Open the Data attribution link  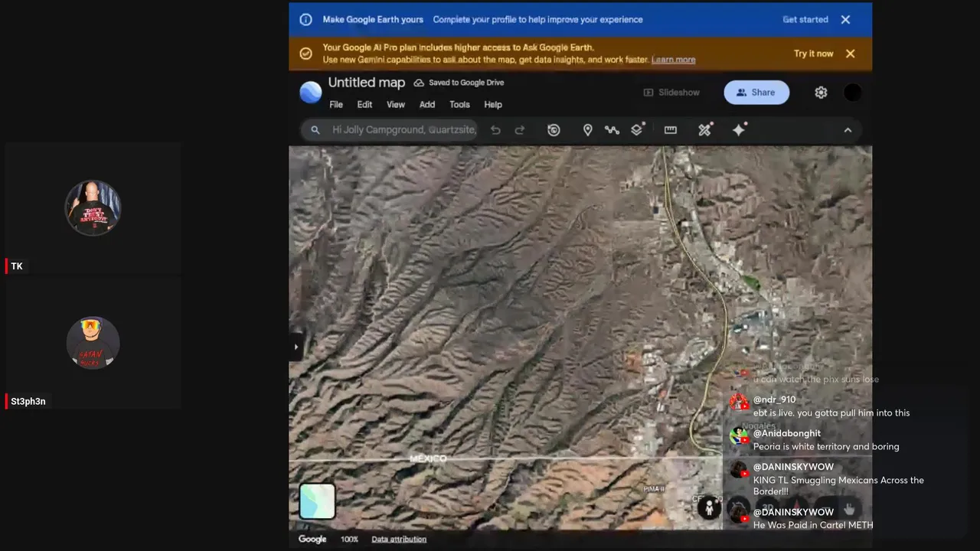coord(399,540)
